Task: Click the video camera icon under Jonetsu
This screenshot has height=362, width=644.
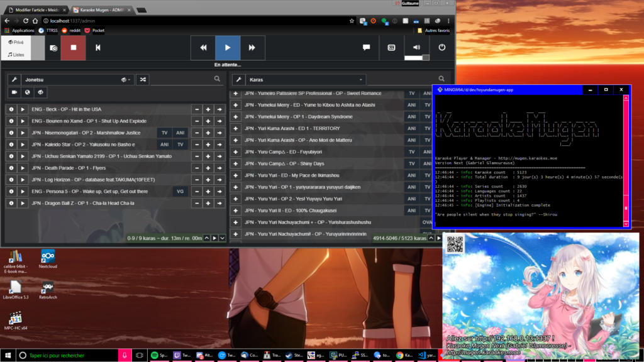Action: point(14,92)
